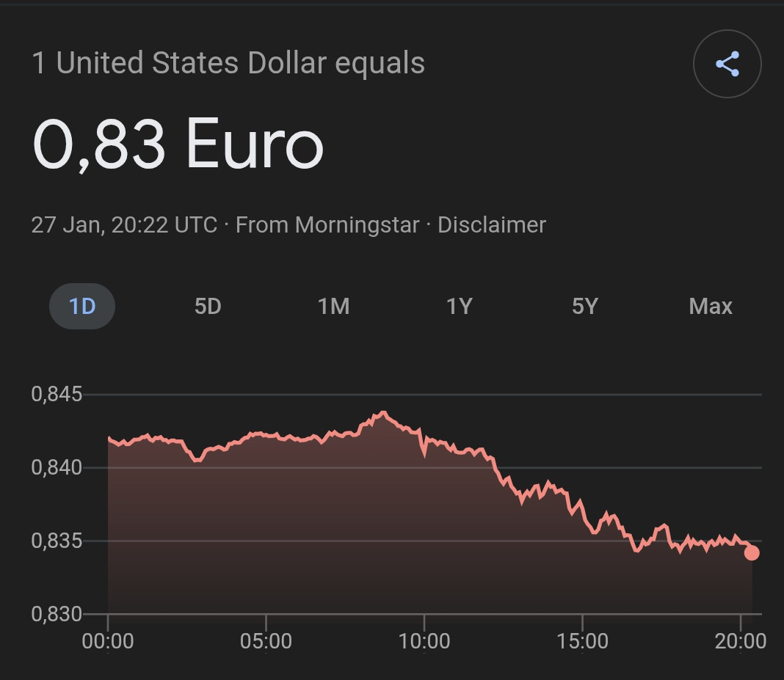Switch to the Max range tab

711,306
